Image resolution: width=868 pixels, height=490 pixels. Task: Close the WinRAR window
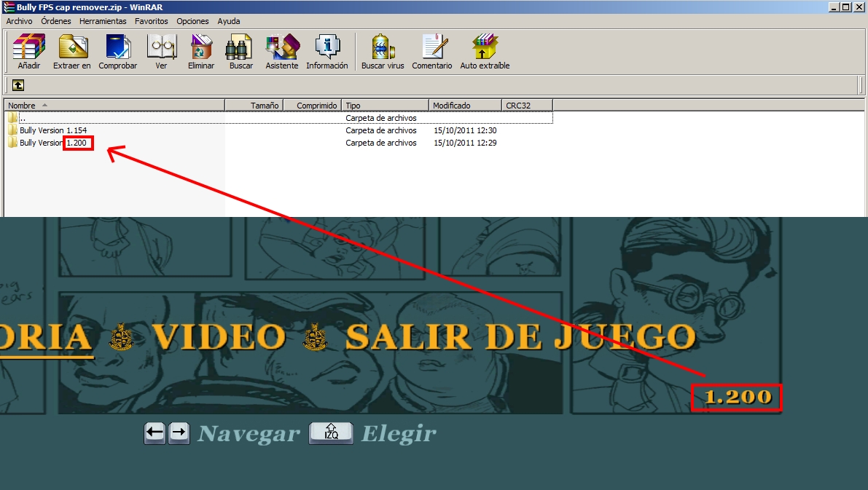859,7
